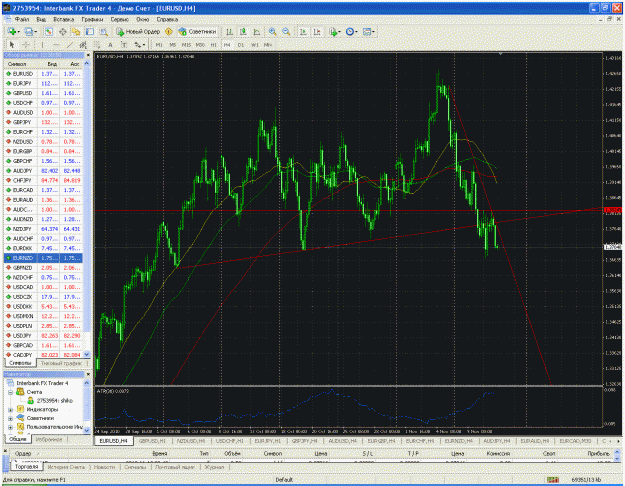Image resolution: width=625 pixels, height=486 pixels.
Task: Click the yellow MetaEditor icon
Action: click(169, 31)
